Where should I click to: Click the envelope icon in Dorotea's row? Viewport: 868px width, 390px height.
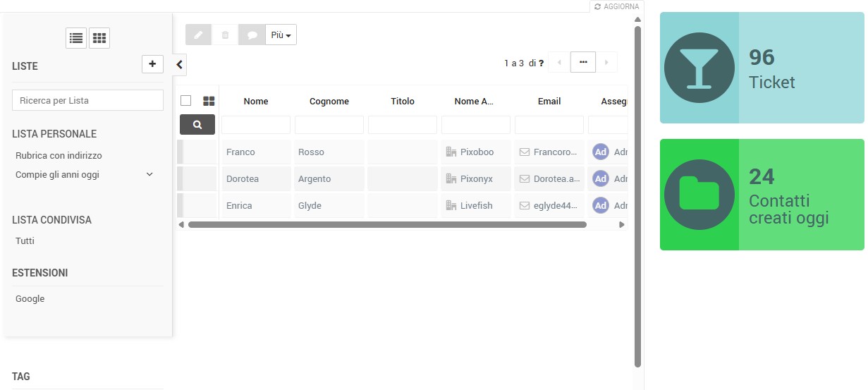coord(525,179)
